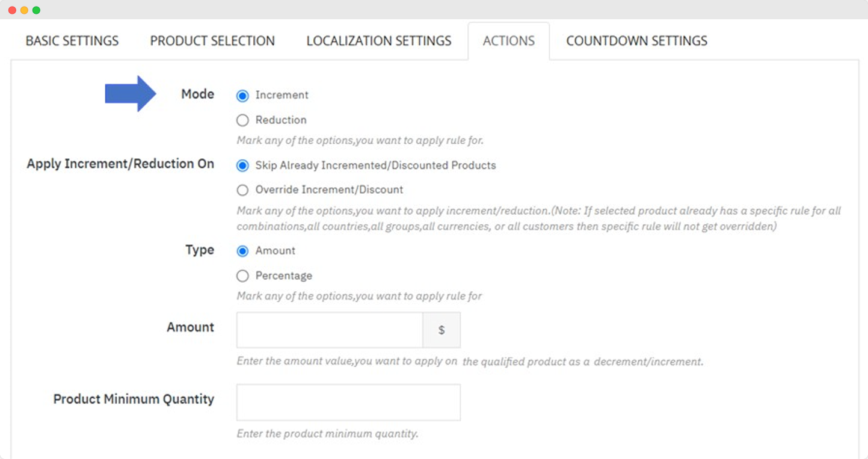Click the Amount input field
The height and width of the screenshot is (459, 868).
click(330, 330)
